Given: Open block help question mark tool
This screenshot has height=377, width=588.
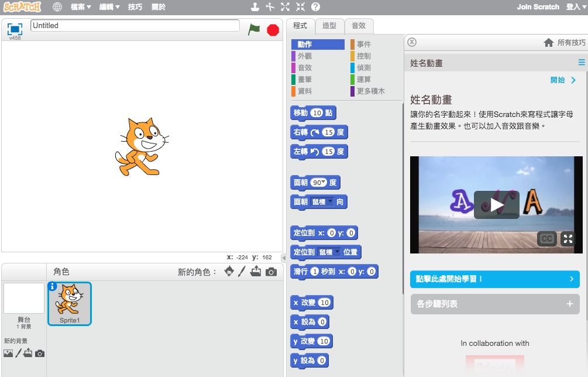Looking at the screenshot, I should pos(315,7).
